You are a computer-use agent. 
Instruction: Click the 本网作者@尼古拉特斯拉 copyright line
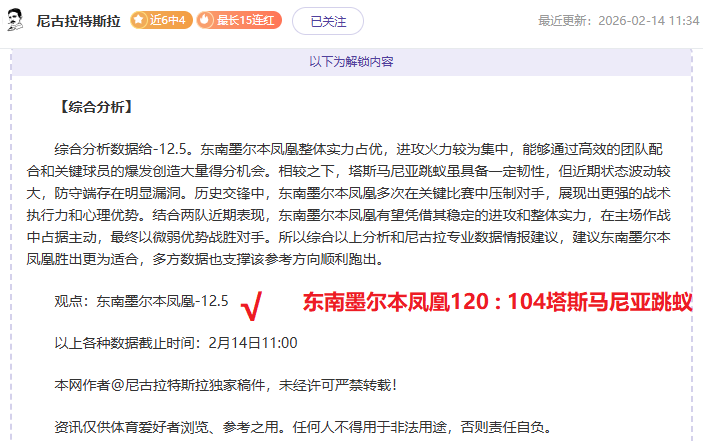tap(226, 385)
